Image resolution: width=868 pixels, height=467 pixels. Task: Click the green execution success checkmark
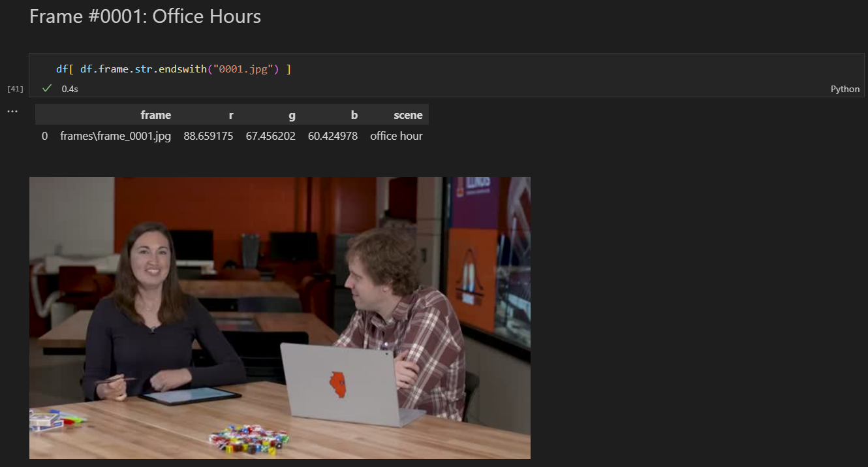pos(47,88)
